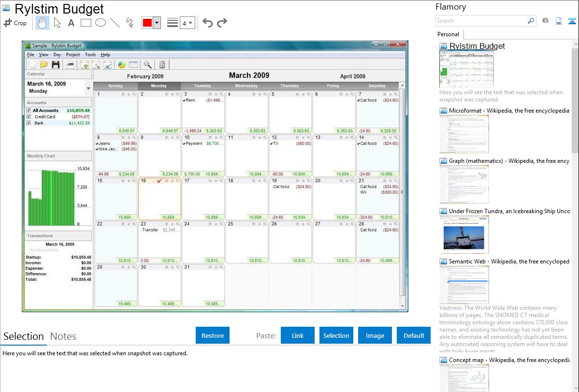Viewport: 579px width, 392px height.
Task: Click the add transaction plus icon
Action: [85, 65]
